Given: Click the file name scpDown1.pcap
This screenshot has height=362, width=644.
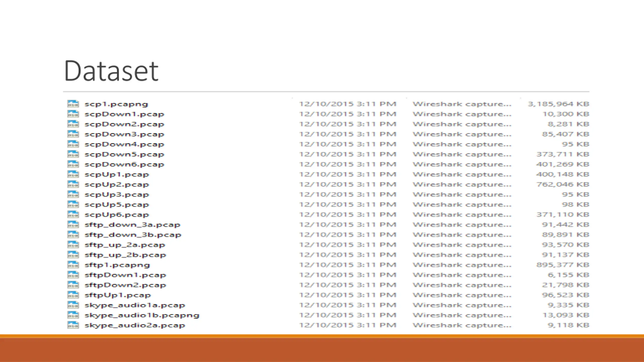Looking at the screenshot, I should click(x=124, y=114).
